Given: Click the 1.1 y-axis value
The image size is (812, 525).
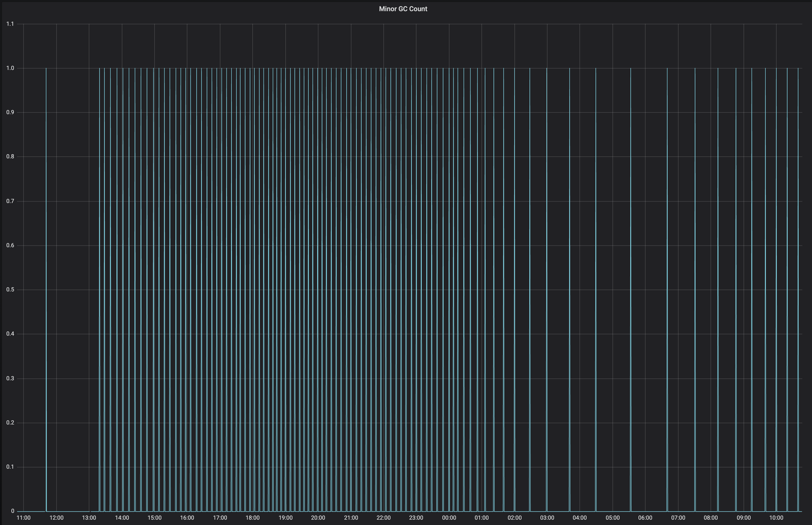Looking at the screenshot, I should pyautogui.click(x=10, y=24).
